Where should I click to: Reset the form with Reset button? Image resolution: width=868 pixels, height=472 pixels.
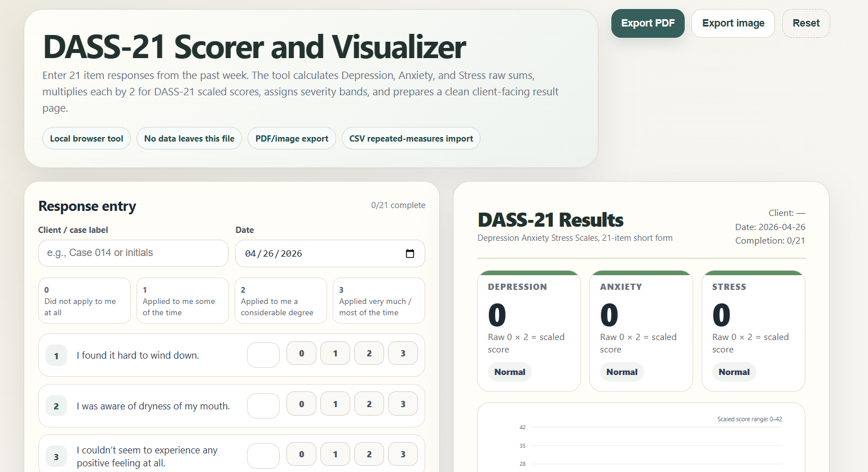tap(805, 23)
